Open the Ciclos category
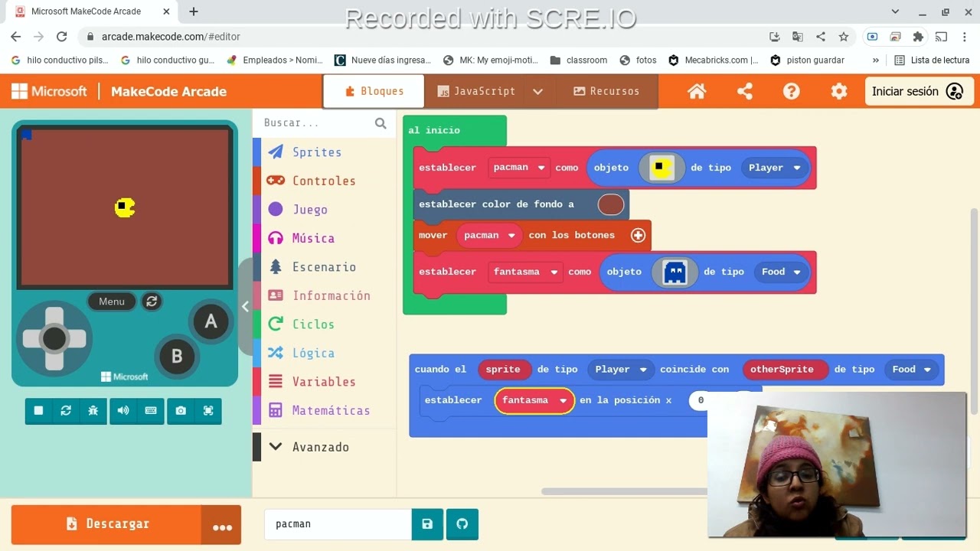980x551 pixels. [313, 324]
